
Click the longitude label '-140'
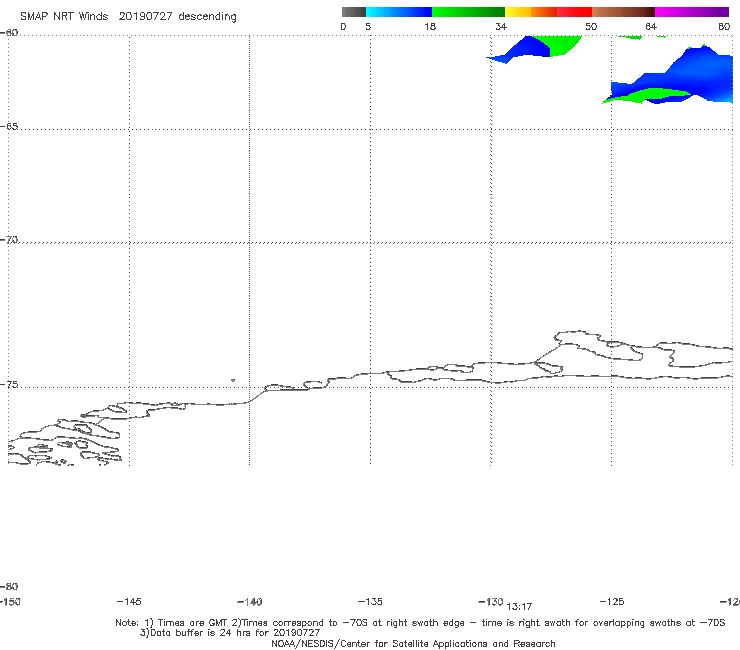[250, 602]
